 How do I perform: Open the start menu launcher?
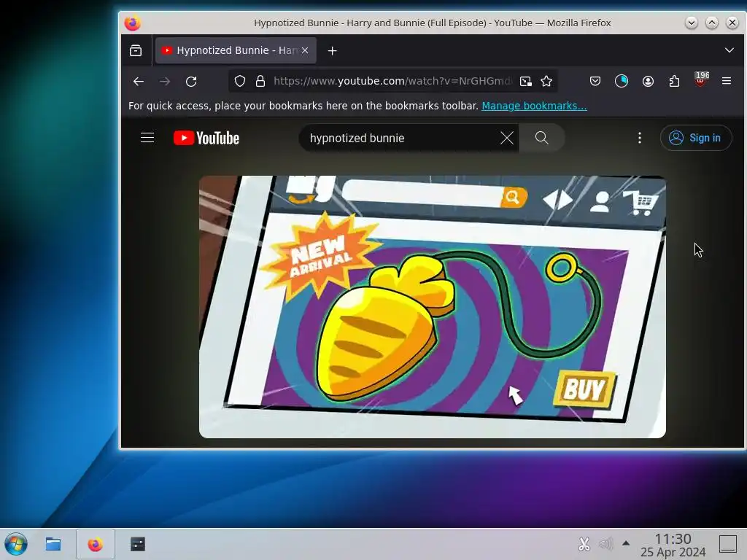coord(16,544)
